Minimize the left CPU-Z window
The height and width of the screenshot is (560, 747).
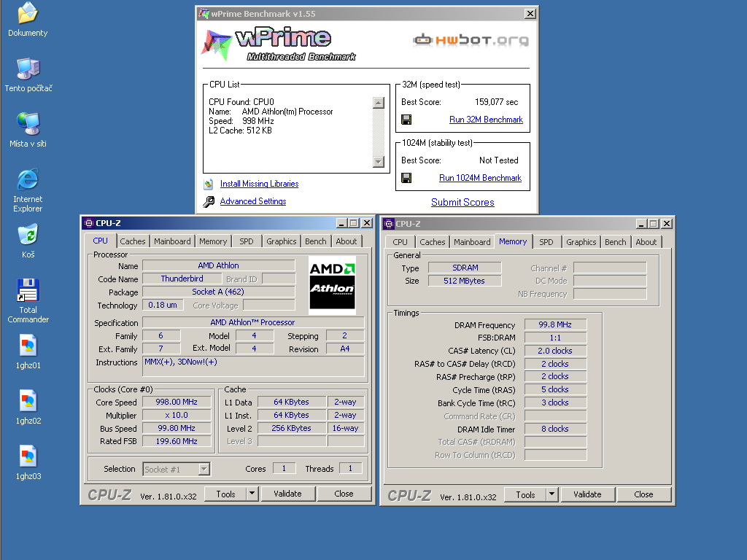click(341, 223)
